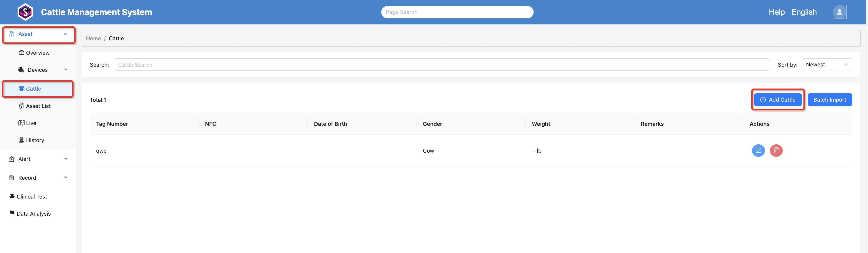Screen dimensions: 868x253
Task: Open the Sort by Newest dropdown
Action: point(826,65)
